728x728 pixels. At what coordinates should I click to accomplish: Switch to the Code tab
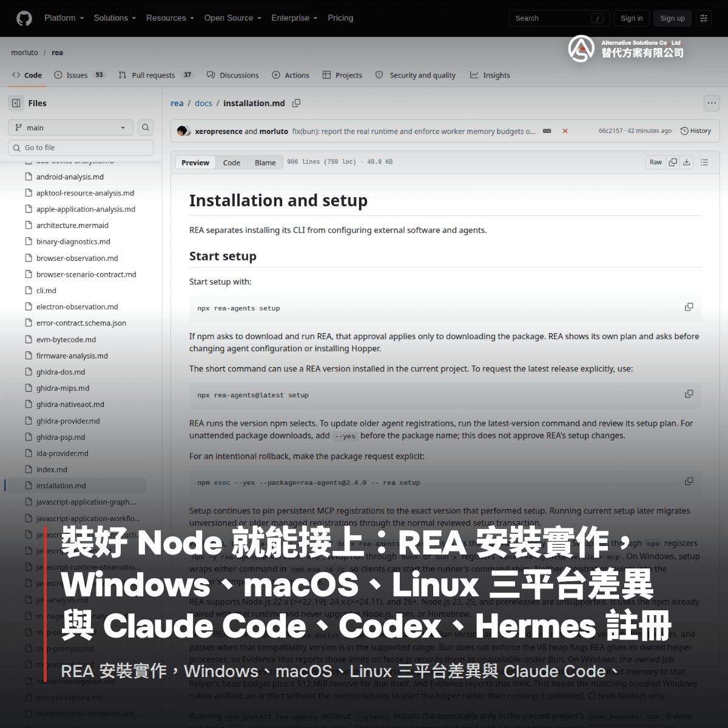(x=27, y=75)
